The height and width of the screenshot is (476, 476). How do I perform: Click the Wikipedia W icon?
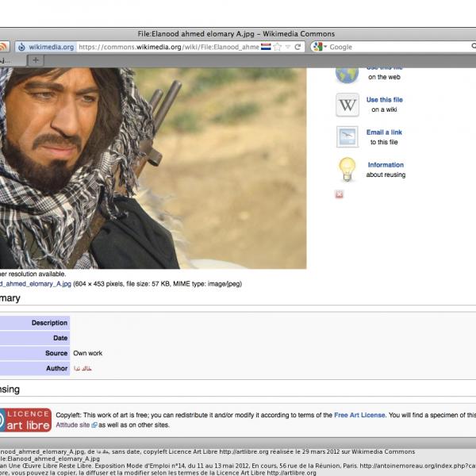(x=347, y=105)
